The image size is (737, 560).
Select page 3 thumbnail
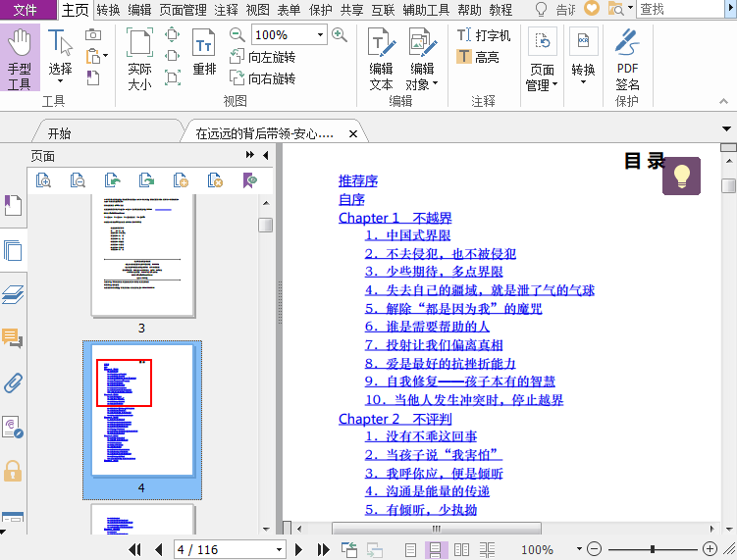coord(143,256)
